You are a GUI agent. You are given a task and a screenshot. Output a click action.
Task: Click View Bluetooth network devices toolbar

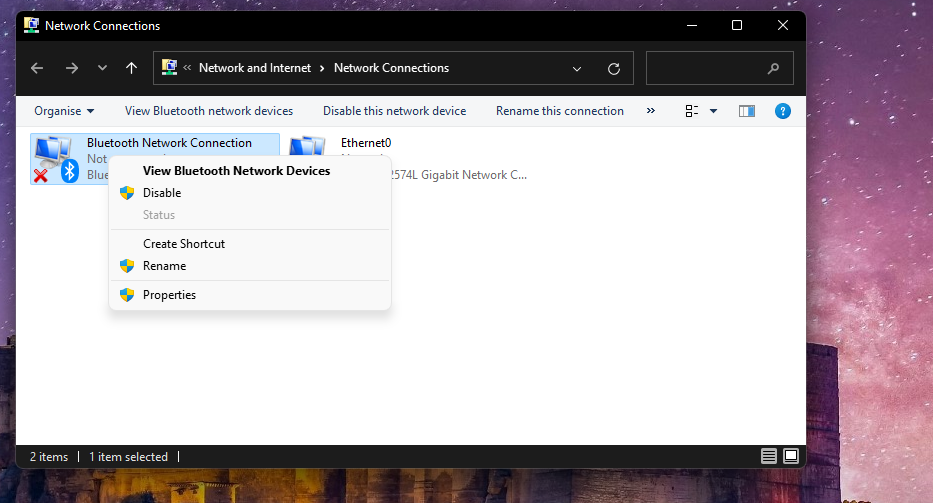pyautogui.click(x=209, y=111)
